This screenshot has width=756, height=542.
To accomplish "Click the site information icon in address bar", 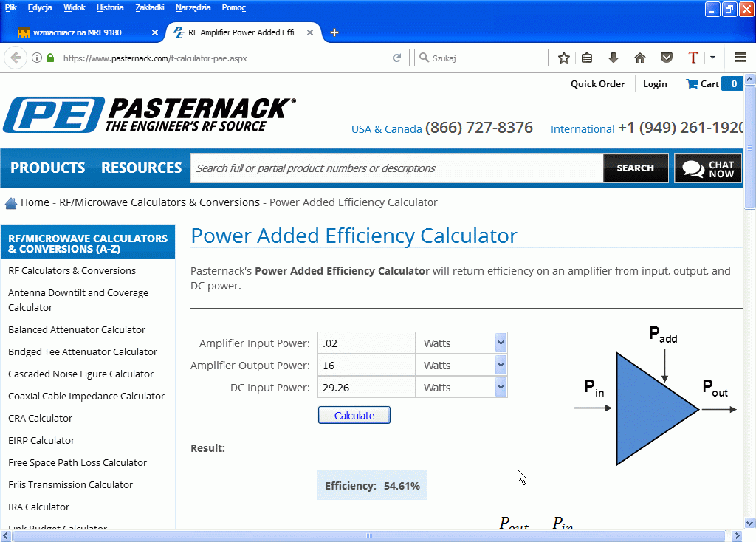I will (37, 58).
